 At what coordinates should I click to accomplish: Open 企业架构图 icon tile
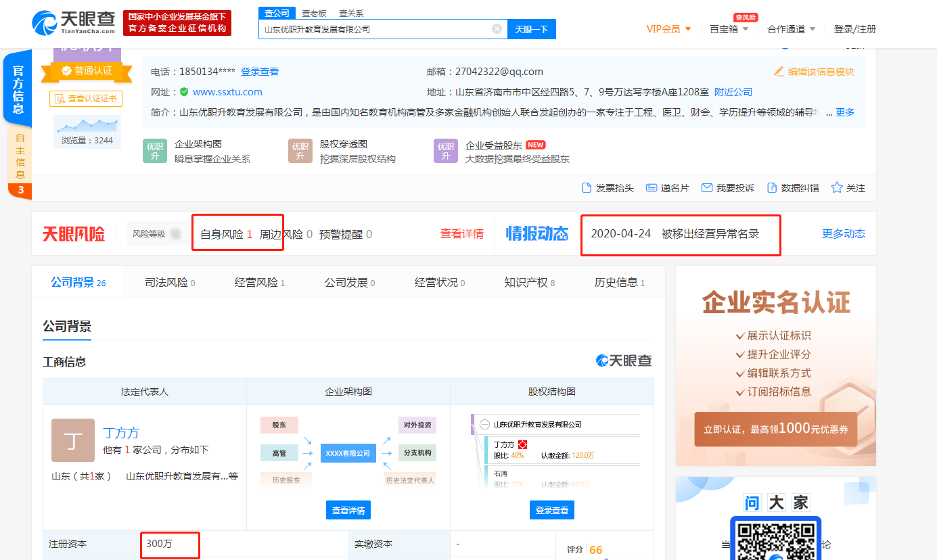coord(155,151)
